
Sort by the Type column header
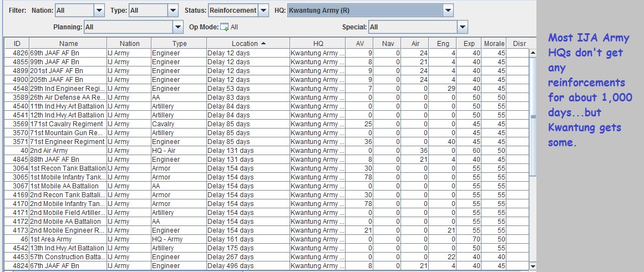(179, 44)
